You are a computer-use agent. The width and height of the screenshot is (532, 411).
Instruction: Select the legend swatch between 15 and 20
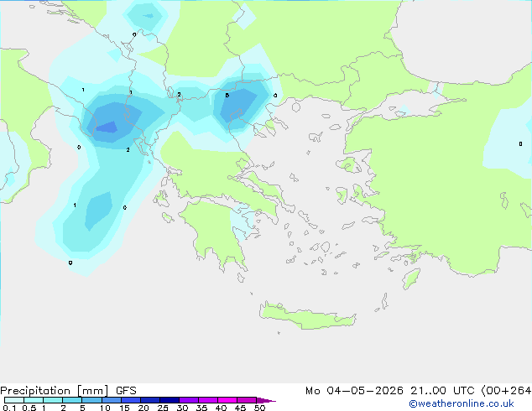coord(130,400)
